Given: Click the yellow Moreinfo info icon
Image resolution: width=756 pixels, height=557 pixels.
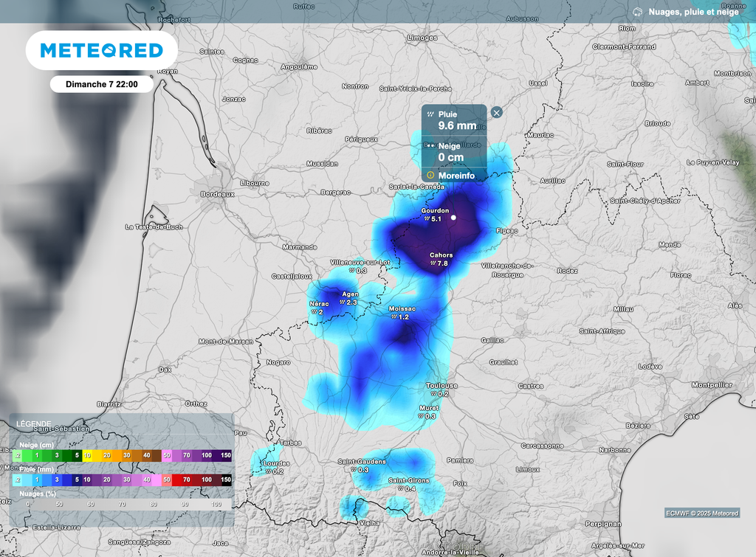Looking at the screenshot, I should (431, 176).
